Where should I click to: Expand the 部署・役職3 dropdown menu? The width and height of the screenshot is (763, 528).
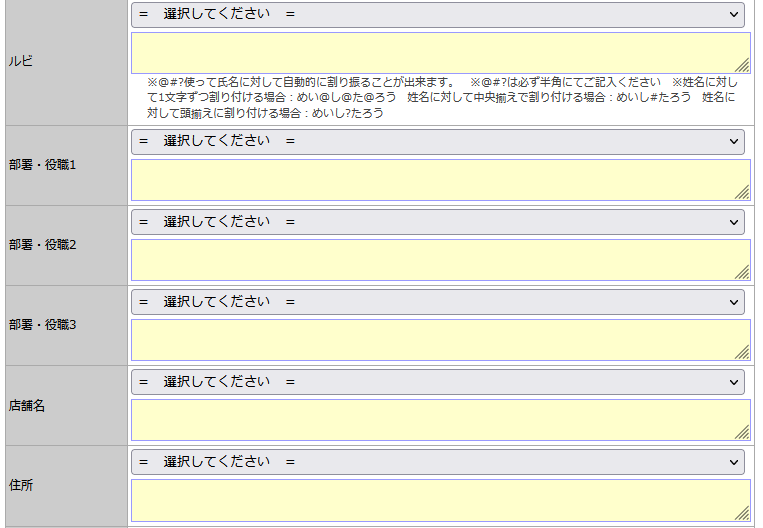pyautogui.click(x=437, y=302)
